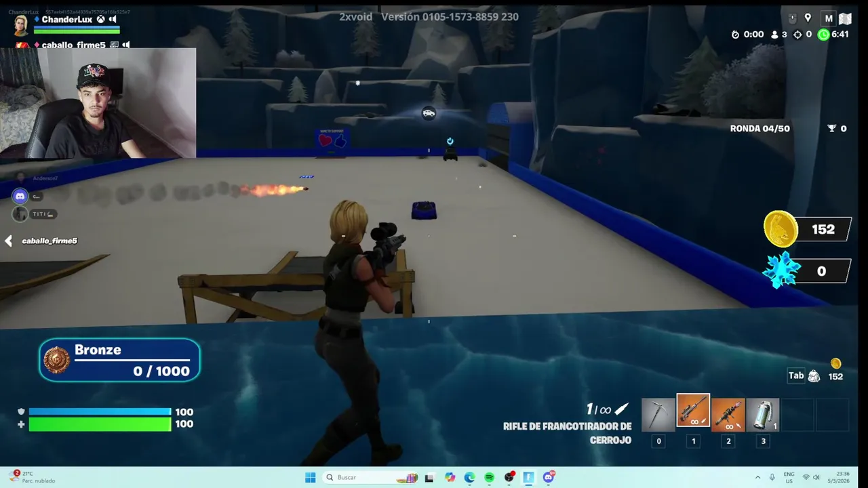The height and width of the screenshot is (488, 868).
Task: Click the volume speaker tray icon
Action: (816, 477)
